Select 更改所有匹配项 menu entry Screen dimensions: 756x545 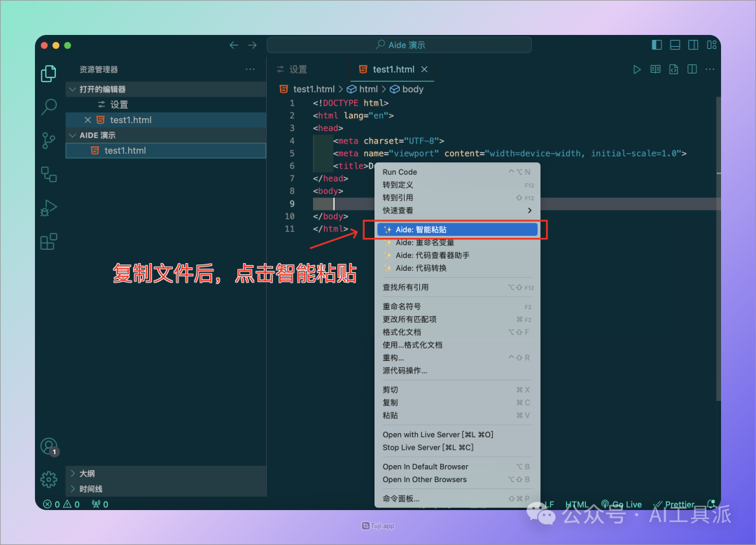[457, 319]
